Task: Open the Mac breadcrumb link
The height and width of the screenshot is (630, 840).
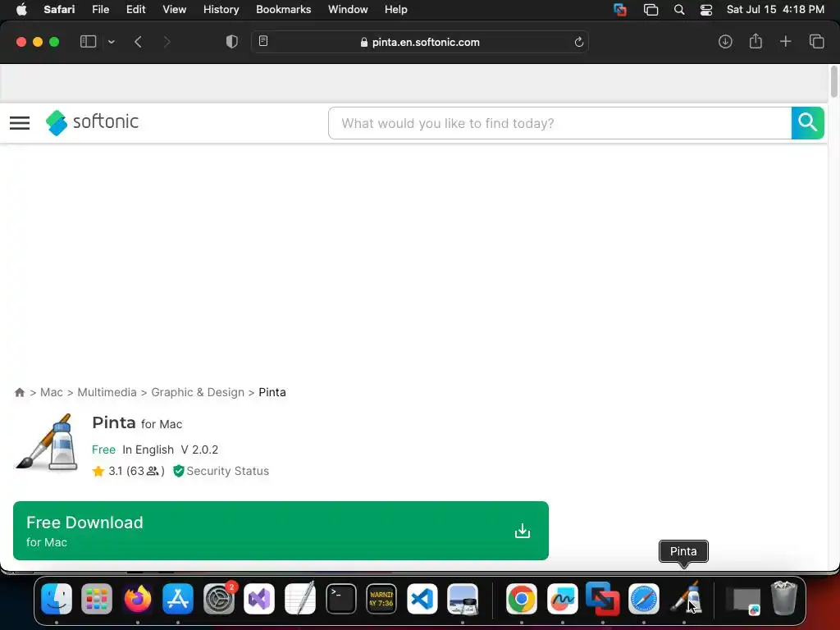Action: (52, 392)
